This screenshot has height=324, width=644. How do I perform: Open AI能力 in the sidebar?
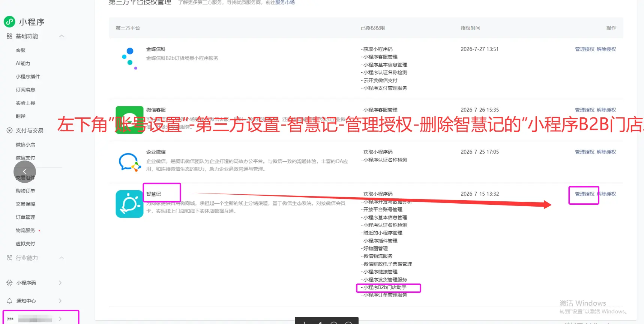point(23,63)
